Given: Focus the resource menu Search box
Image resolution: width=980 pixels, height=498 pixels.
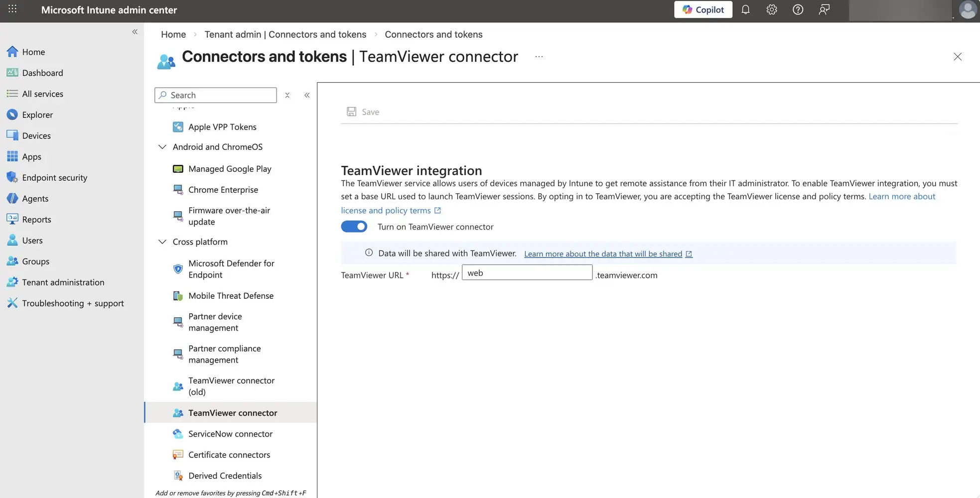Looking at the screenshot, I should tap(216, 95).
